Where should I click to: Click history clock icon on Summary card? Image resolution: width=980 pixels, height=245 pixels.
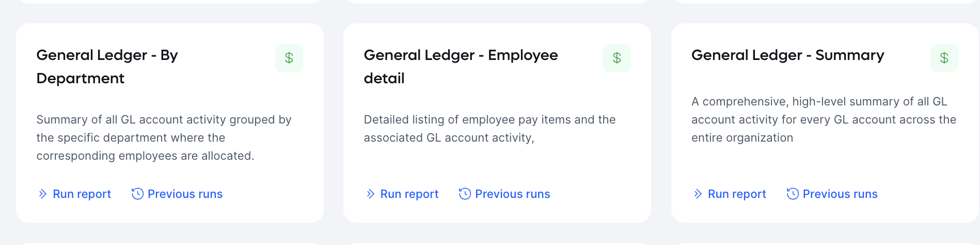pyautogui.click(x=793, y=194)
